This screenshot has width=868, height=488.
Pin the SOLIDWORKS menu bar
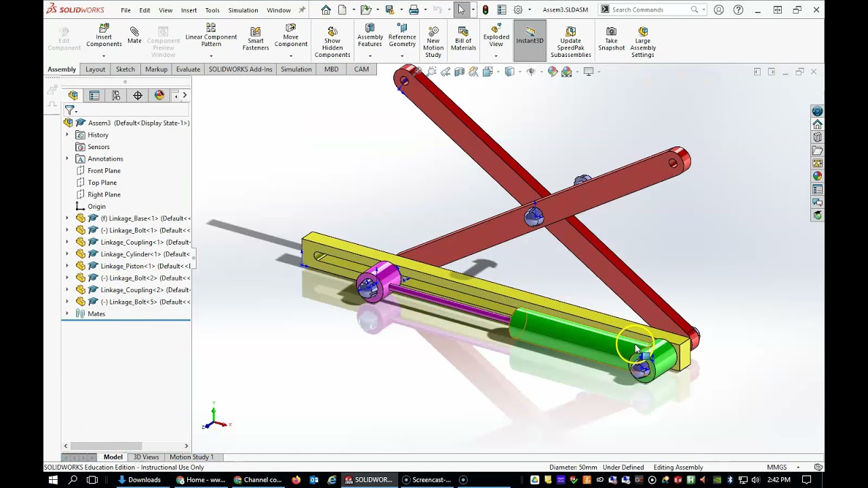tap(302, 10)
